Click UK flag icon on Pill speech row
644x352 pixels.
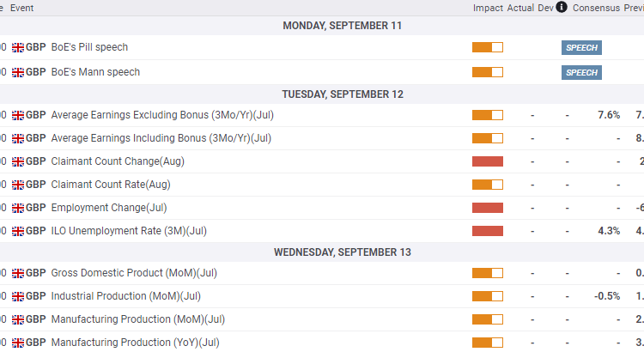pyautogui.click(x=18, y=47)
